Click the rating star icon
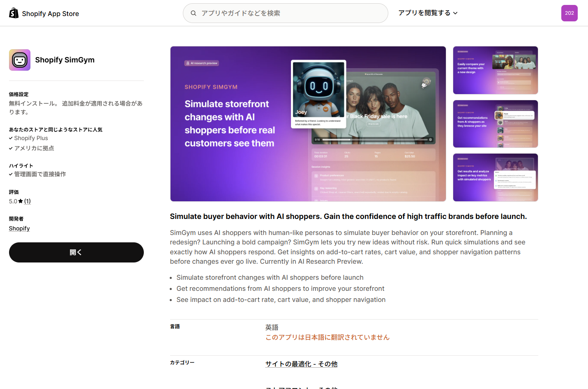 (21, 201)
